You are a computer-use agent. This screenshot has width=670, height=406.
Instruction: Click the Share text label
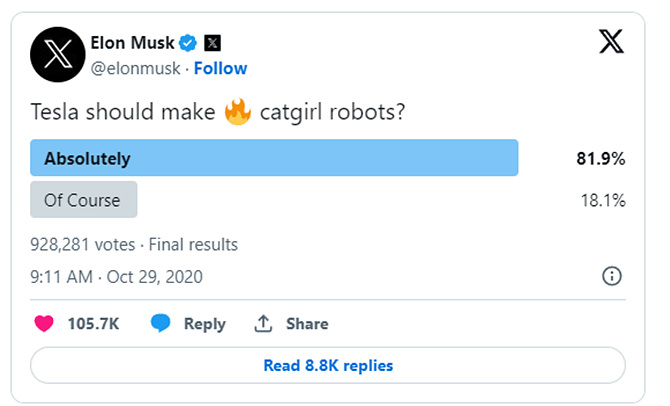[307, 323]
